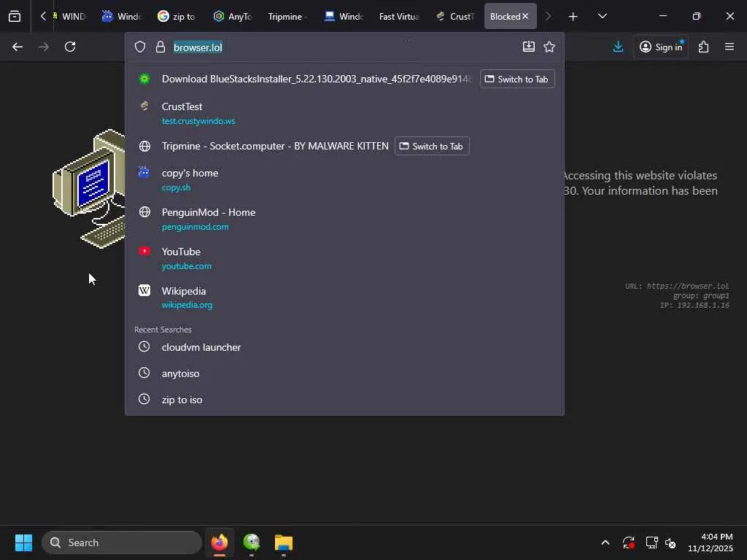Click the clock icon beside anytoiso
The width and height of the screenshot is (747, 560).
[144, 373]
